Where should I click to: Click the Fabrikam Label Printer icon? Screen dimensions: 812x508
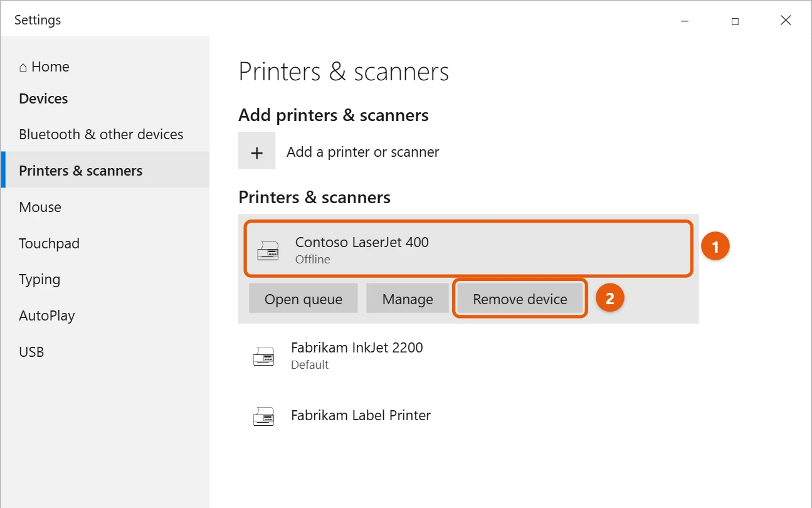263,416
